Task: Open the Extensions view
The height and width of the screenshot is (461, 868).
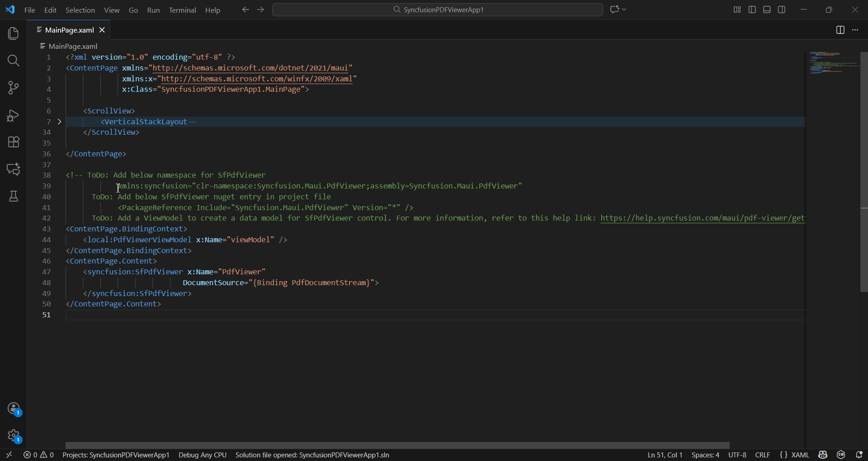Action: pos(14,142)
